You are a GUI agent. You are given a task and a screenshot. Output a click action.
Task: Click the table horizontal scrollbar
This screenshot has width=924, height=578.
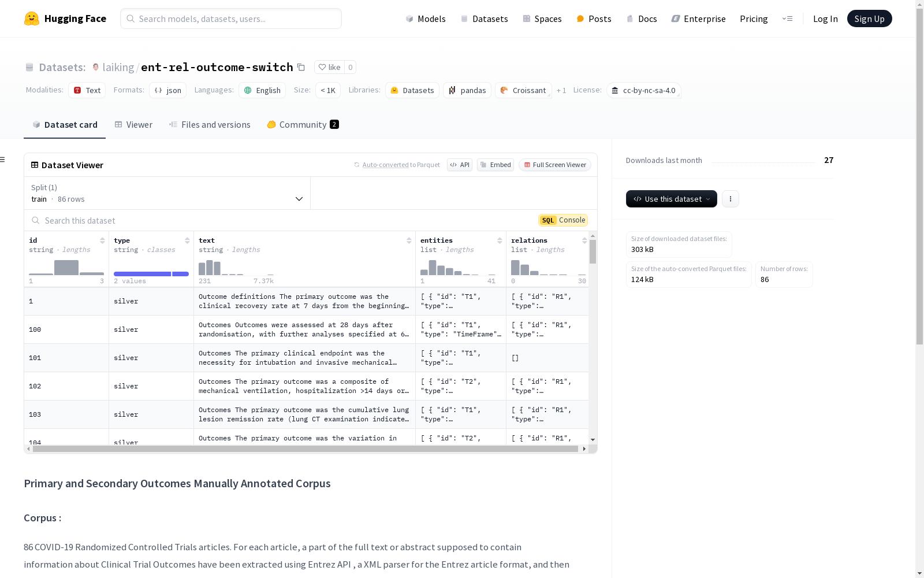(x=305, y=449)
